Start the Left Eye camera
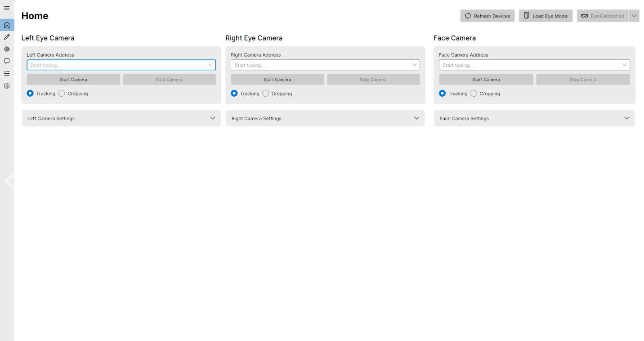 73,80
